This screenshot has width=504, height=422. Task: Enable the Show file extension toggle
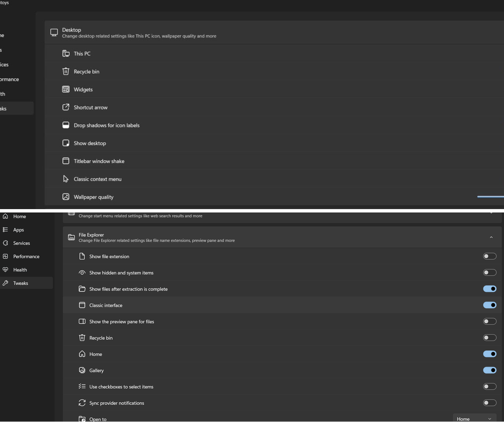[x=490, y=256]
